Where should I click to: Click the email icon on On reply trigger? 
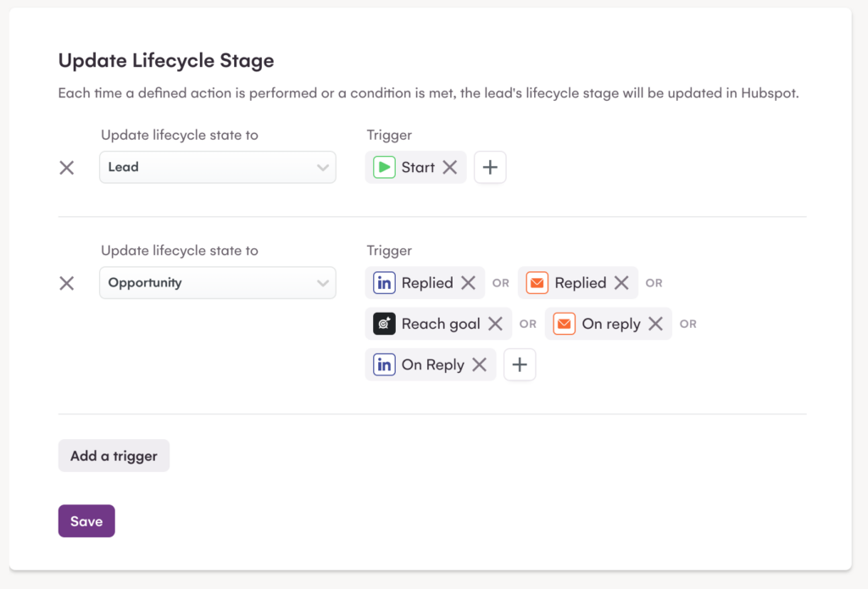point(565,324)
